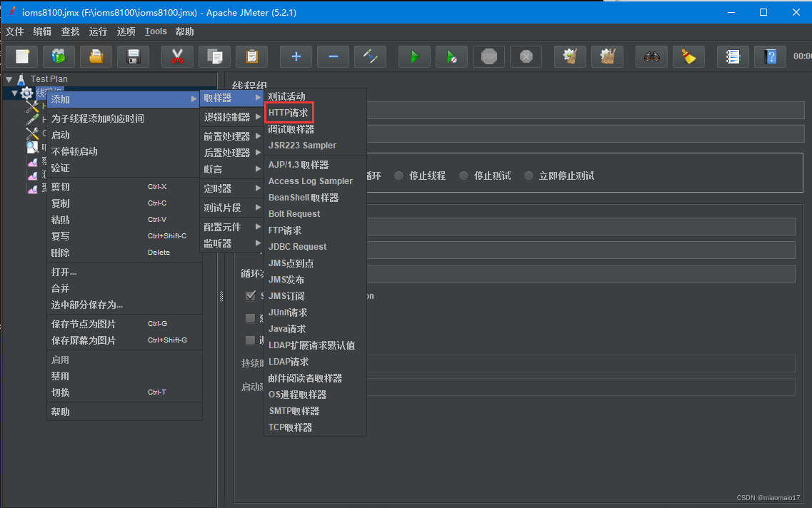
Task: Expand the 后置处理器 submenu
Action: pyautogui.click(x=232, y=153)
